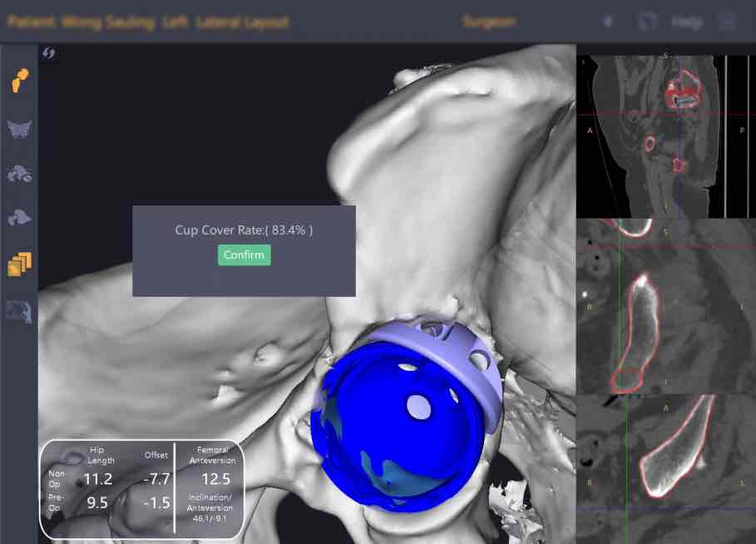Viewport: 756px width, 544px height.
Task: Click the icon left of Help
Action: click(646, 22)
